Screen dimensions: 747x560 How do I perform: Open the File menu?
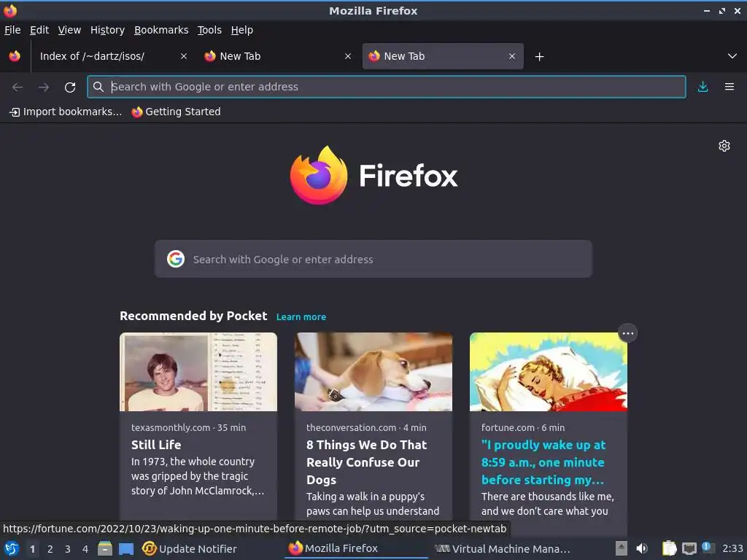click(12, 30)
